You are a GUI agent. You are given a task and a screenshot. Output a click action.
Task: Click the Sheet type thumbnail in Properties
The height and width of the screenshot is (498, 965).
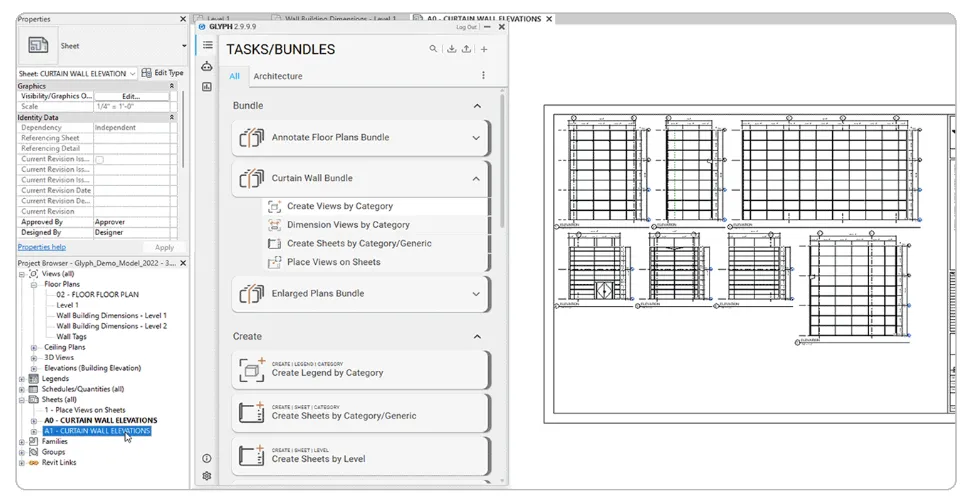(x=38, y=46)
